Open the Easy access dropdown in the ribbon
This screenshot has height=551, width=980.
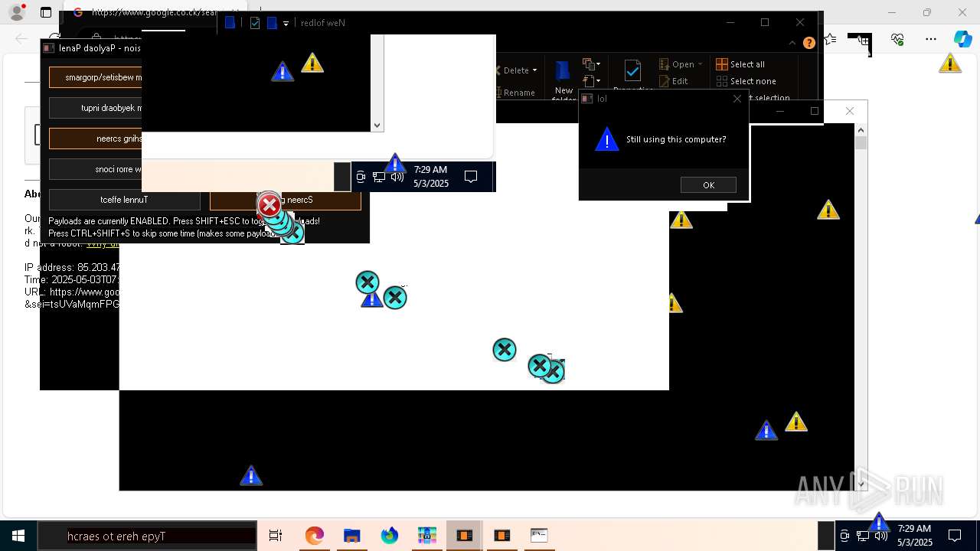(591, 81)
